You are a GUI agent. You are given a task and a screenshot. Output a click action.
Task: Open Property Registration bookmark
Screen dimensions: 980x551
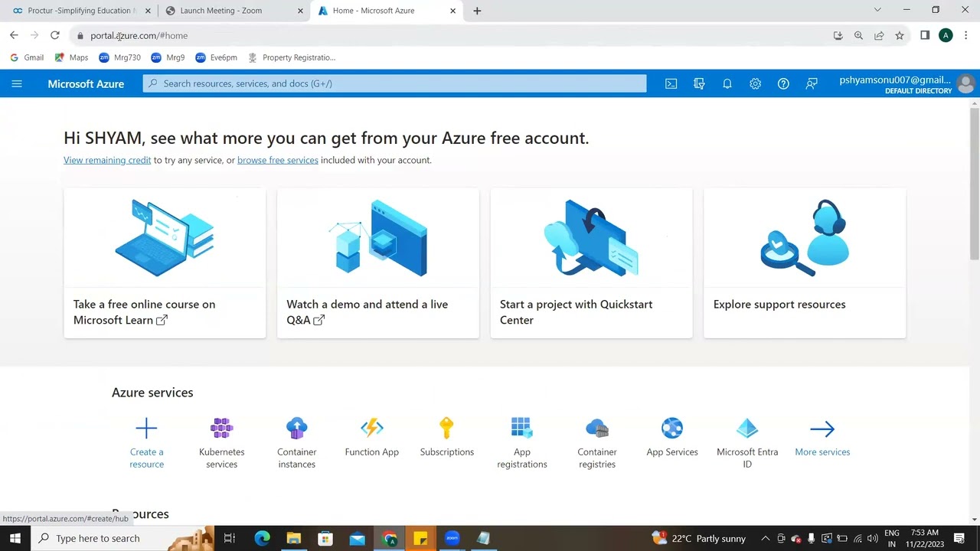[292, 57]
